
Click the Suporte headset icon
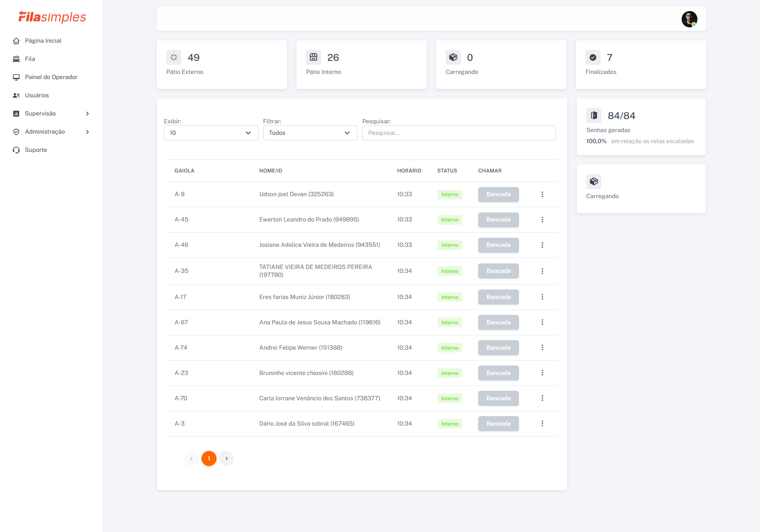click(16, 150)
